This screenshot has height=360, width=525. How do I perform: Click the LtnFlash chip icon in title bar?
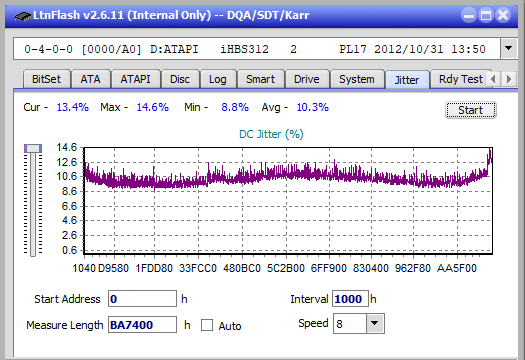pos(23,15)
